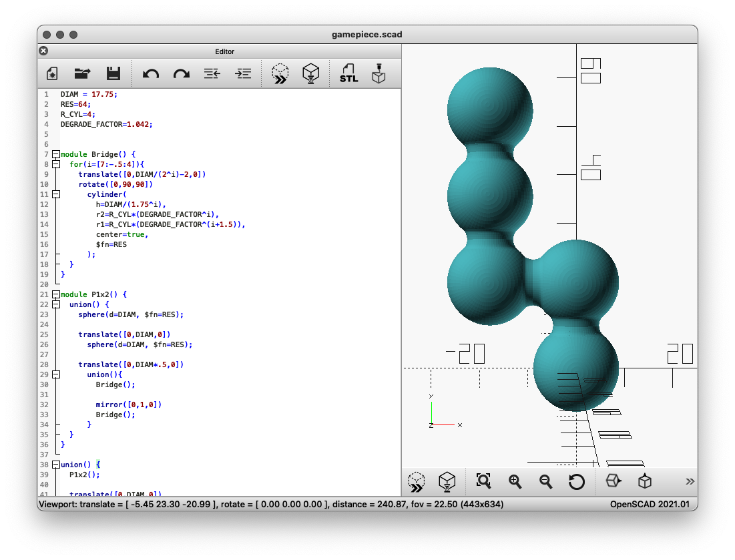Screen dimensions: 735x560
Task: Close the Editor panel
Action: pos(43,51)
